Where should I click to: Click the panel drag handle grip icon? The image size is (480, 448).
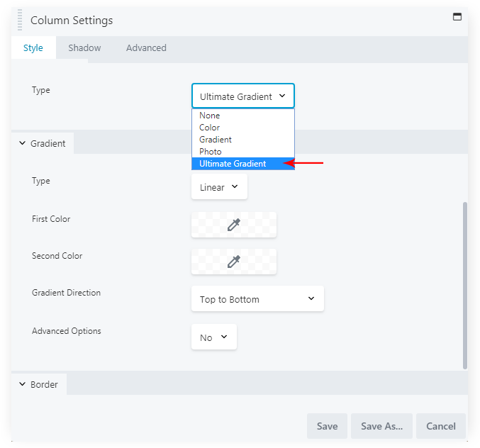[20, 20]
